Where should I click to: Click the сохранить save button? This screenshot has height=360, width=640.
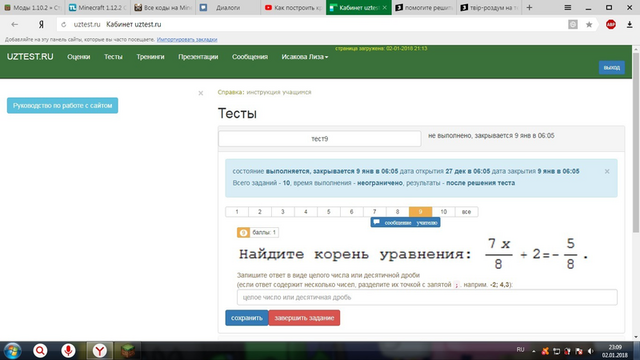coord(247,318)
